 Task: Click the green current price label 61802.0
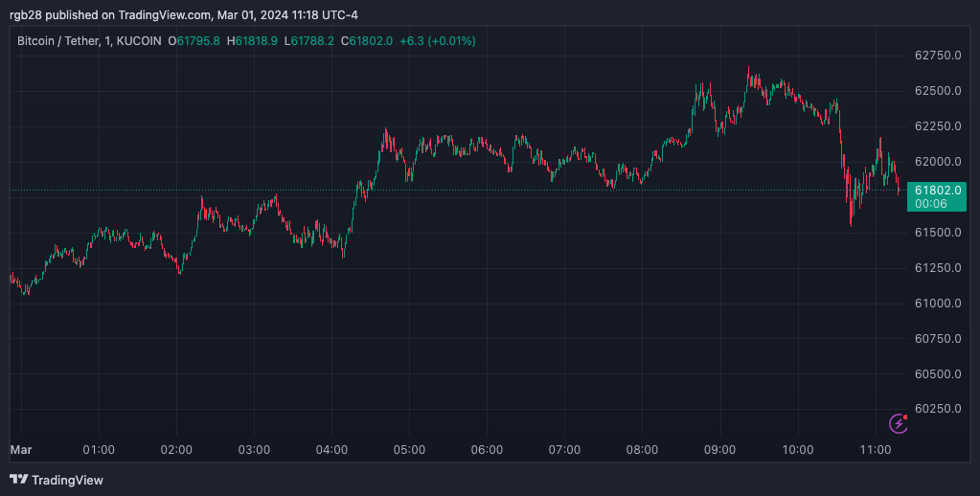tap(938, 191)
